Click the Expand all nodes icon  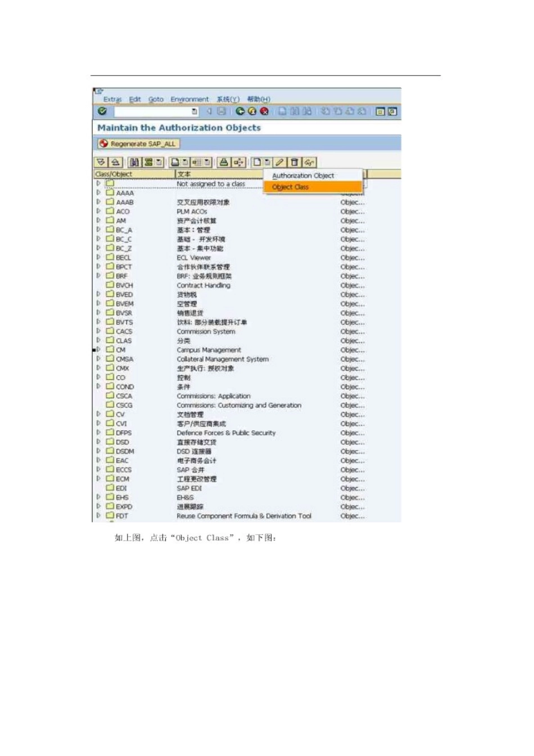pos(101,162)
